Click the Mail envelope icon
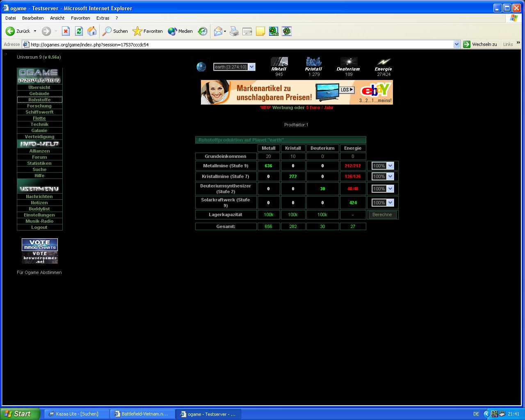 pyautogui.click(x=218, y=31)
